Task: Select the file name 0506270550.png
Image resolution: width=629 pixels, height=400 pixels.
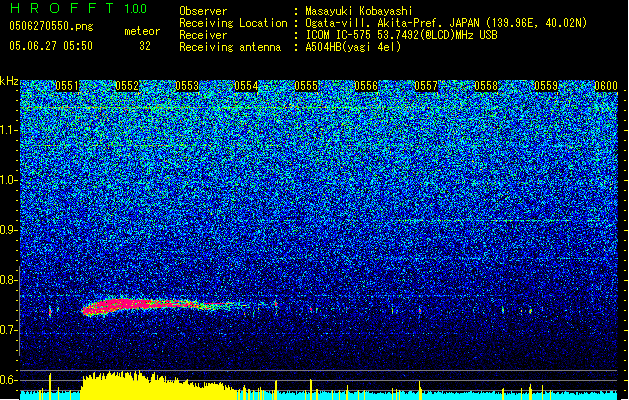Action: (51, 26)
